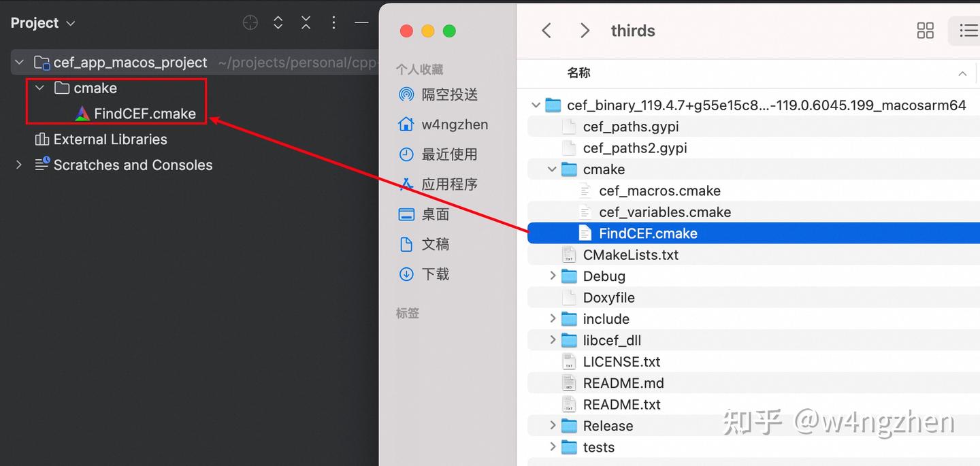This screenshot has width=980, height=466.
Task: Open AirDrop (隔空投送) in Finder sidebar
Action: tap(436, 95)
